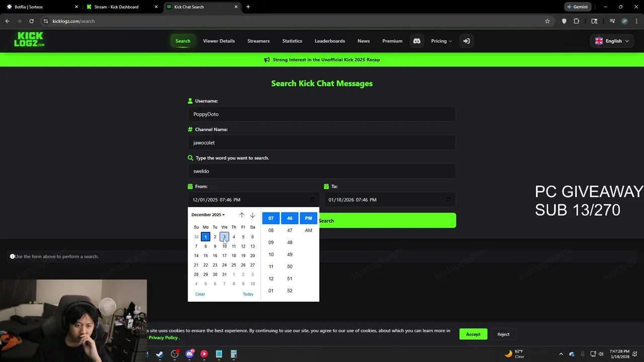The image size is (644, 362).
Task: Click the green Search button
Action: click(x=387, y=221)
